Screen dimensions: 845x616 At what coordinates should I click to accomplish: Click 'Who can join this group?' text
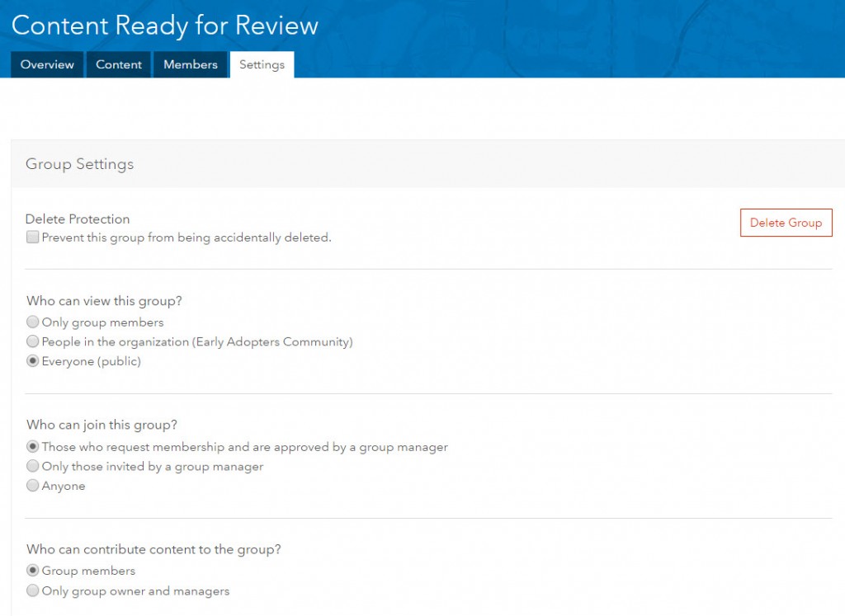click(x=101, y=425)
